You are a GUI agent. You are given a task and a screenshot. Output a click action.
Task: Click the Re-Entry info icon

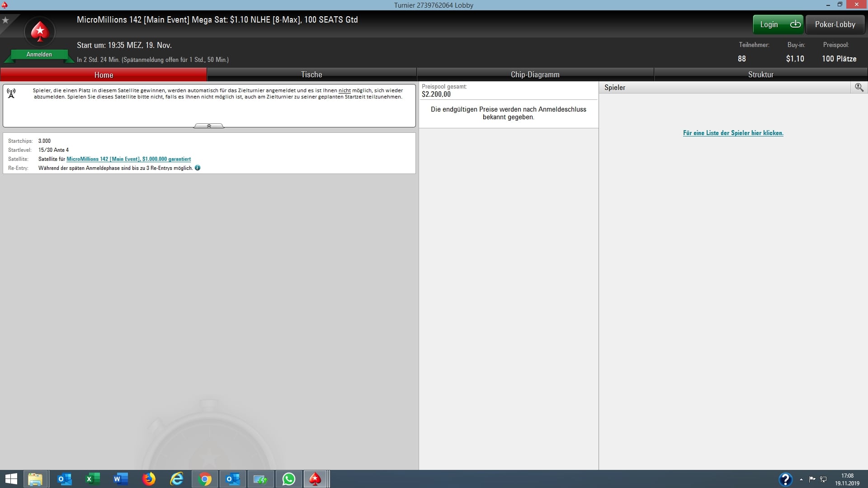click(198, 168)
